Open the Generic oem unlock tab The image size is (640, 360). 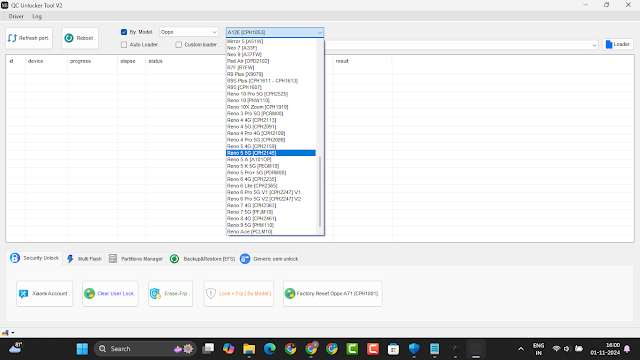pos(269,259)
